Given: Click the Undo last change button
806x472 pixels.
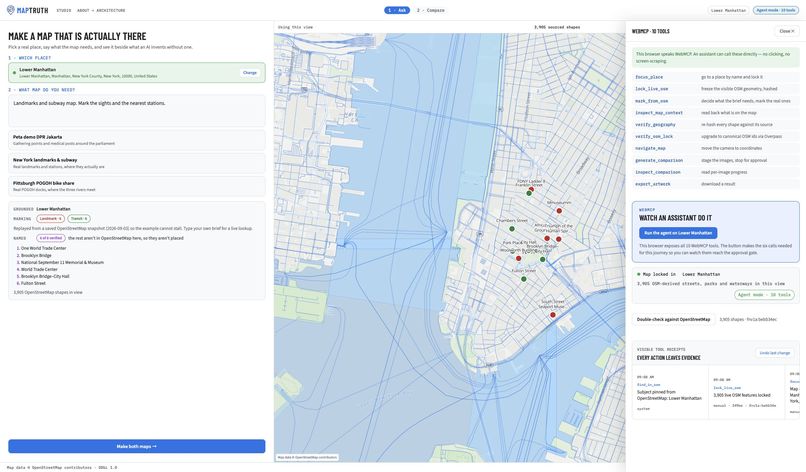Looking at the screenshot, I should 775,353.
